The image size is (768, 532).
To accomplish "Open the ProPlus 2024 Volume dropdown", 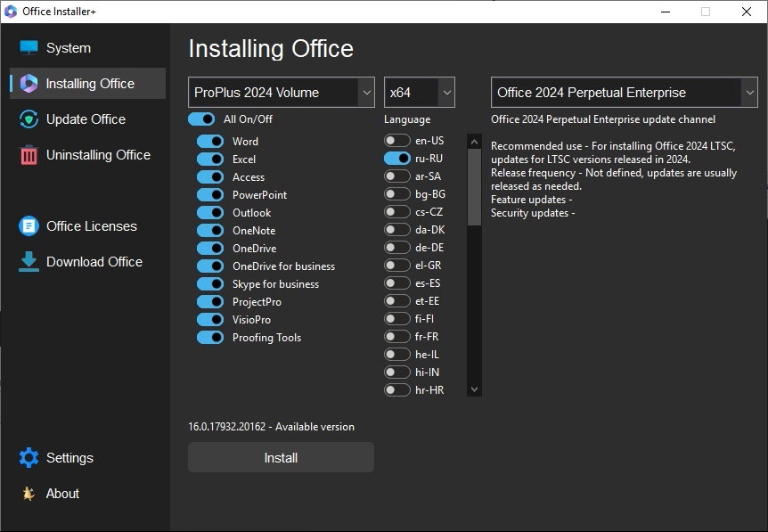I will click(x=282, y=92).
